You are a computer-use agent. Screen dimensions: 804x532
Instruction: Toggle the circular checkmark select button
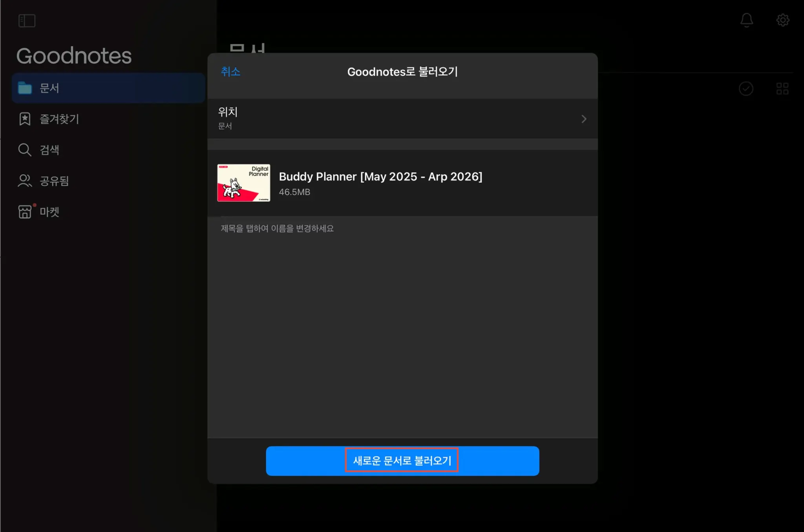(x=746, y=89)
